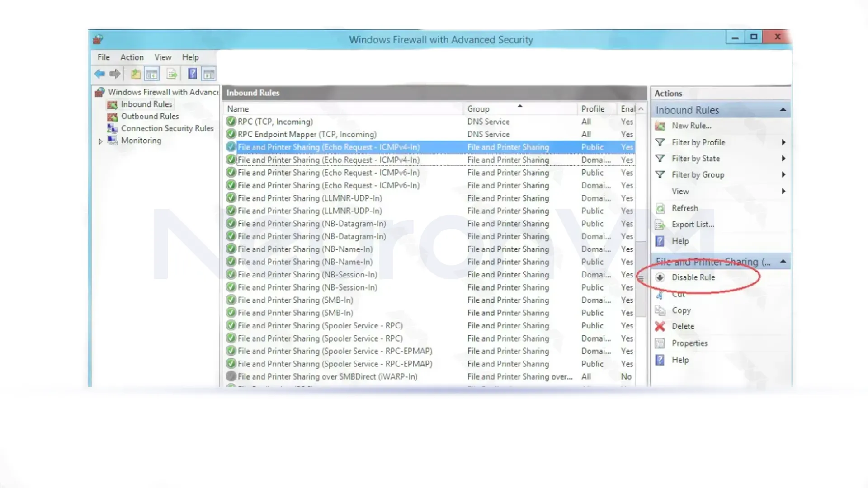Image resolution: width=868 pixels, height=488 pixels.
Task: Collapse the Inbound Rules actions section
Action: pos(783,110)
